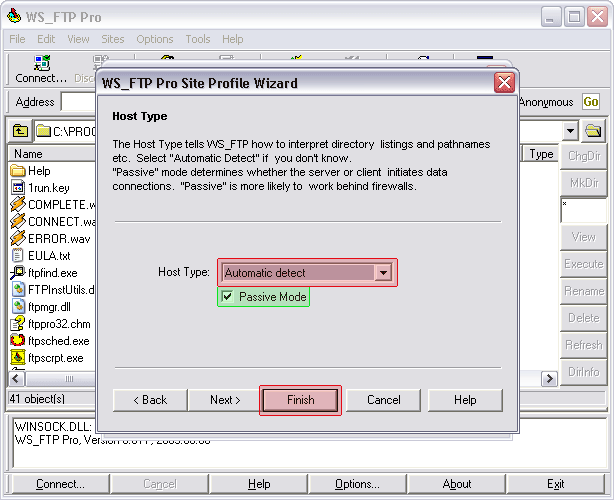The image size is (614, 500).
Task: Open the Sites menu
Action: coord(113,39)
